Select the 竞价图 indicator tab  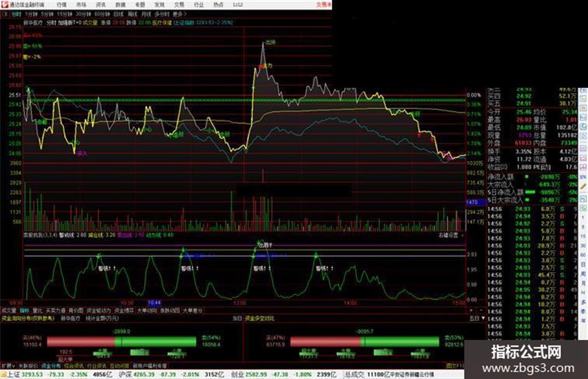tap(76, 311)
